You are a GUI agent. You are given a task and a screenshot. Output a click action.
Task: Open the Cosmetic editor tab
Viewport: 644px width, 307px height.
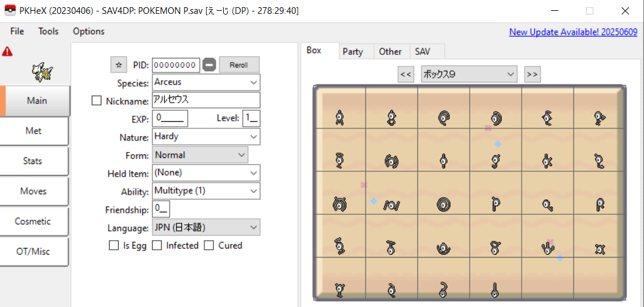coord(34,221)
